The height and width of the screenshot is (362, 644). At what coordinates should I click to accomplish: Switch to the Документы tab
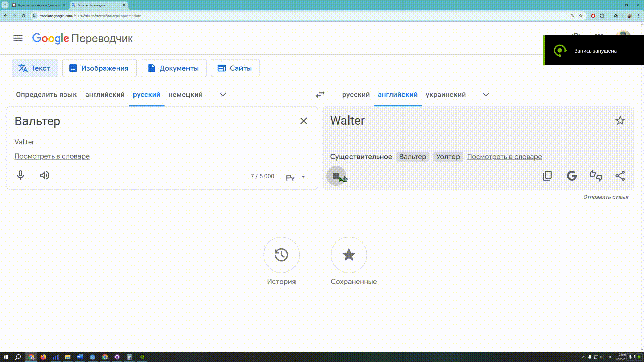click(173, 68)
